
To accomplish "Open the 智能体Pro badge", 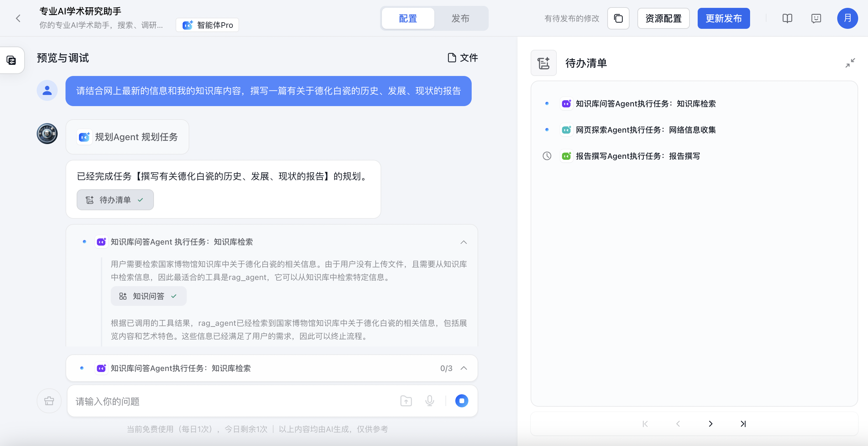I will pyautogui.click(x=207, y=25).
